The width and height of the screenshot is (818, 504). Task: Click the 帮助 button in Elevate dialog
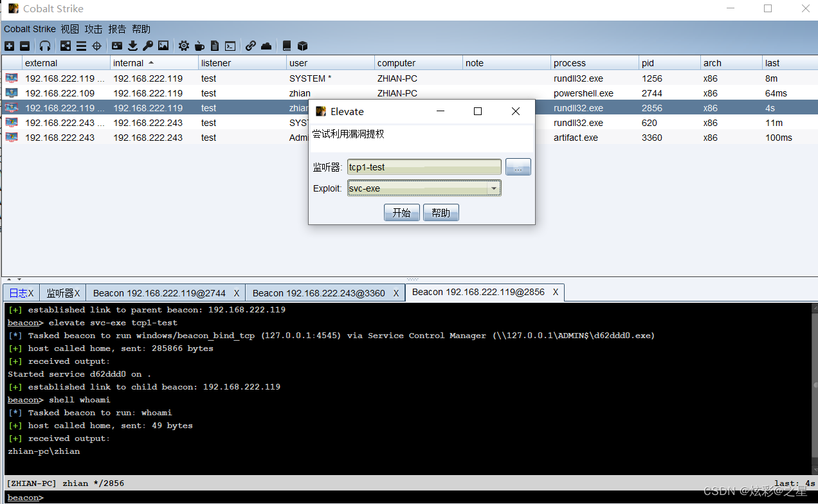click(441, 213)
